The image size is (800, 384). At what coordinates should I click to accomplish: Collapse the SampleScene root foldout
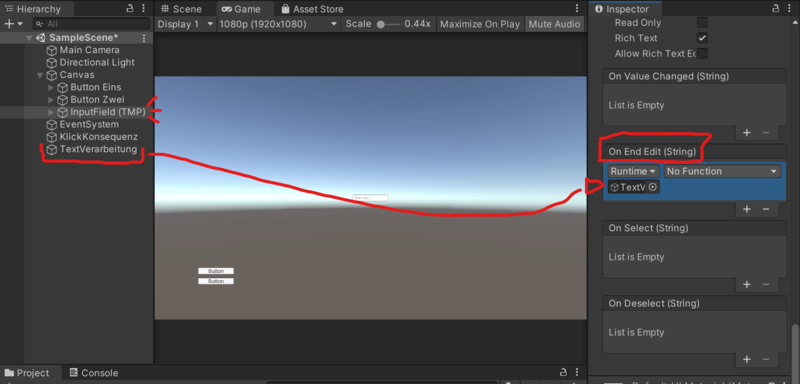[29, 38]
